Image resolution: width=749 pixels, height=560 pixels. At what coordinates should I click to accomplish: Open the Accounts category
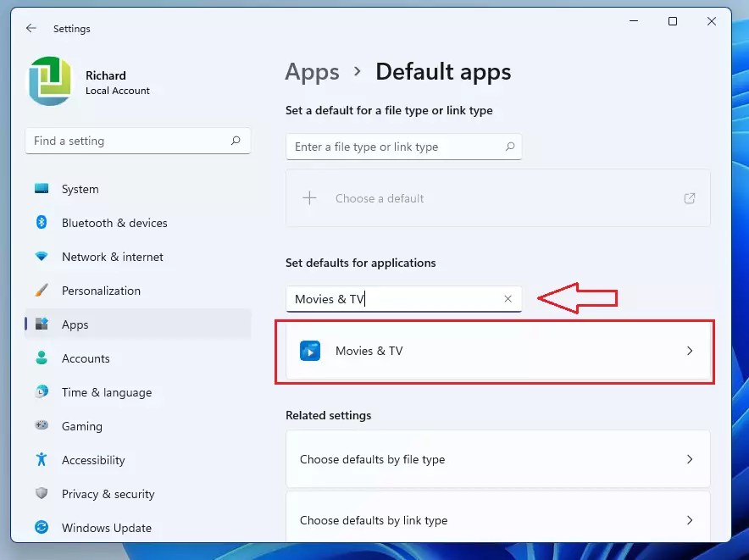(x=137, y=358)
